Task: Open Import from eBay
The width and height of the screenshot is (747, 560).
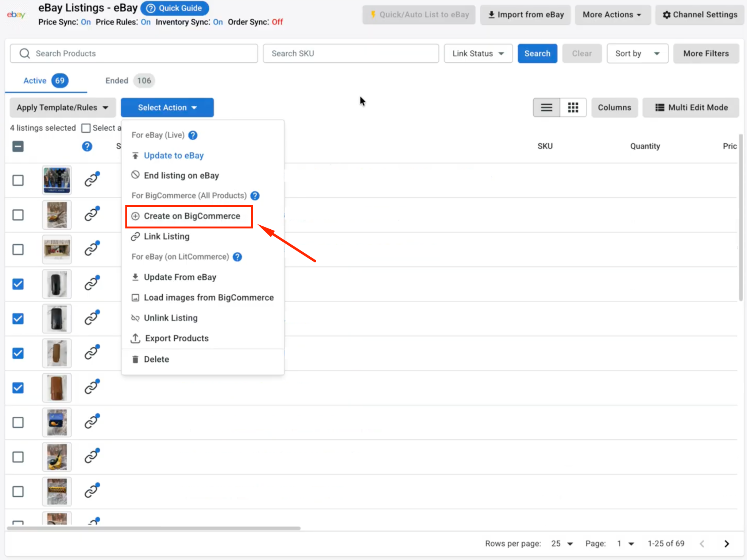Action: click(x=525, y=15)
